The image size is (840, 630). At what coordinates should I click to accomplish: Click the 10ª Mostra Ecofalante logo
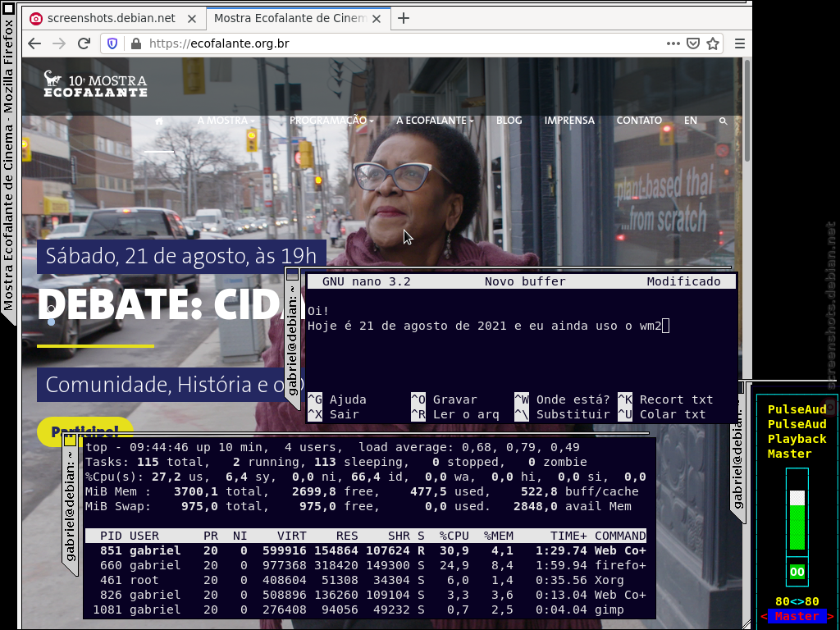point(95,84)
